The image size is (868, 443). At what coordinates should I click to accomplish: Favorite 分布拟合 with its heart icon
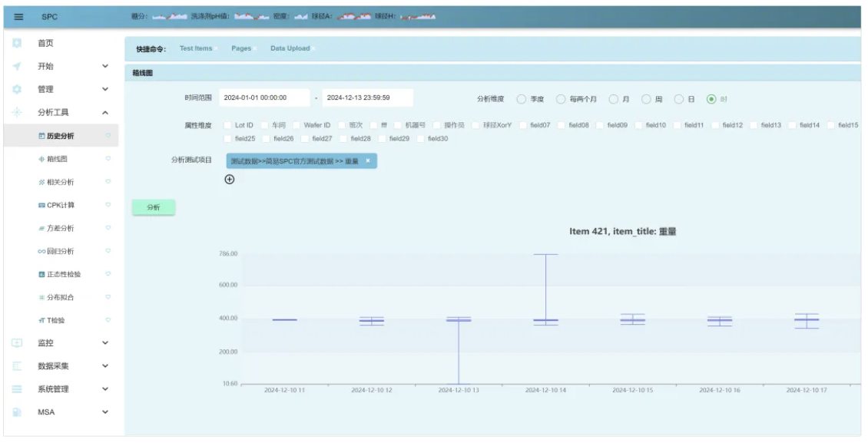[x=108, y=297]
